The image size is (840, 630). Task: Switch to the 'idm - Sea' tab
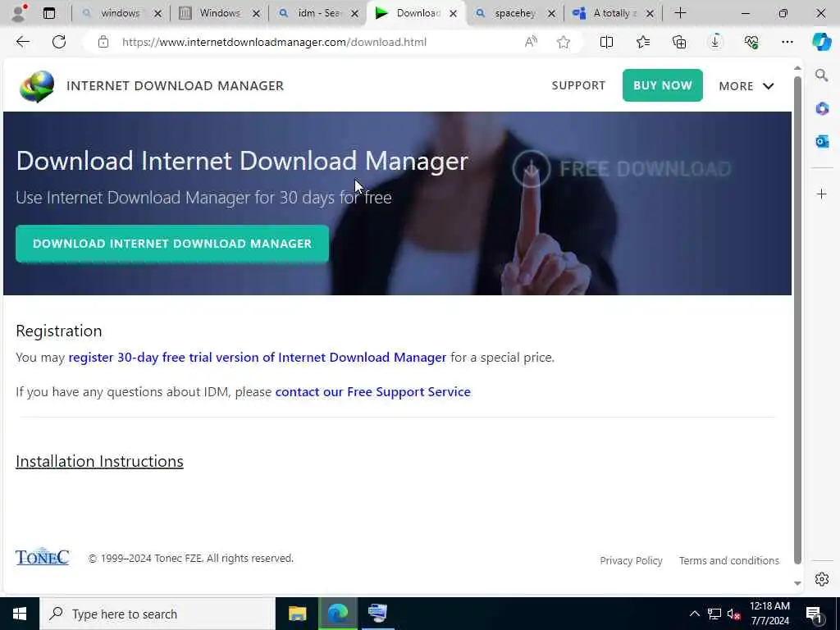click(x=318, y=13)
